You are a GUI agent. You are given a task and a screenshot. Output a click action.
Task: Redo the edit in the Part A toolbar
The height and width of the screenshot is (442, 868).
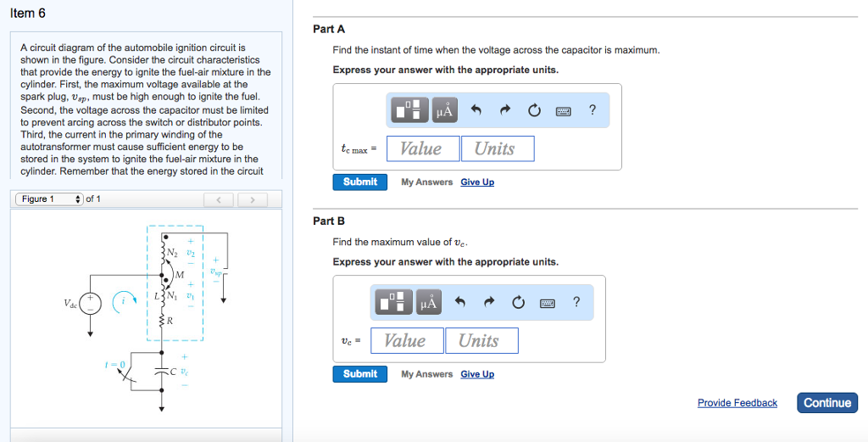[x=505, y=109]
